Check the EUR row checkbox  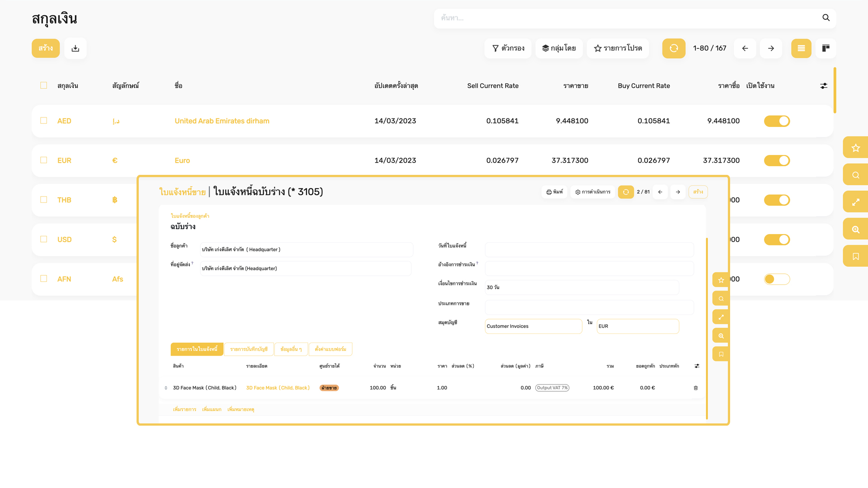pos(44,160)
